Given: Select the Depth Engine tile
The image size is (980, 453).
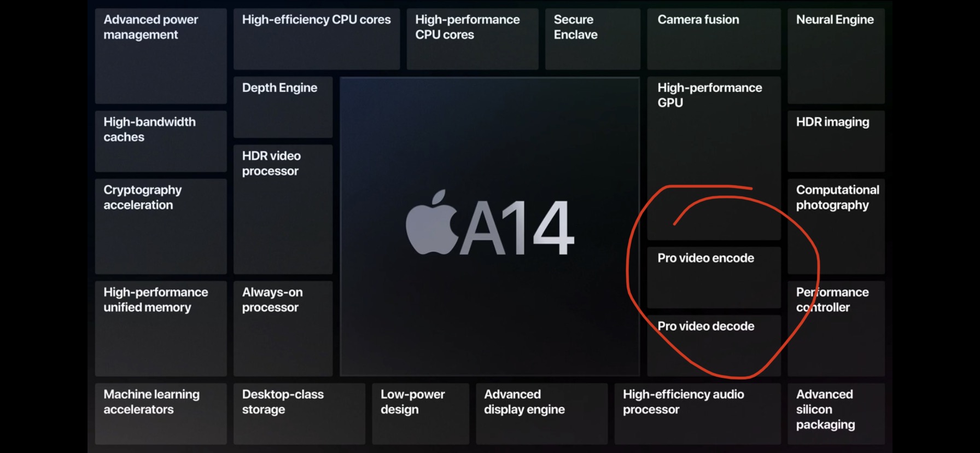Looking at the screenshot, I should click(283, 107).
